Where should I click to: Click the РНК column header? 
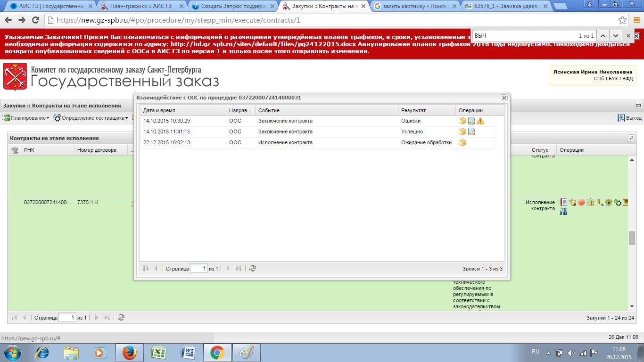pyautogui.click(x=48, y=150)
